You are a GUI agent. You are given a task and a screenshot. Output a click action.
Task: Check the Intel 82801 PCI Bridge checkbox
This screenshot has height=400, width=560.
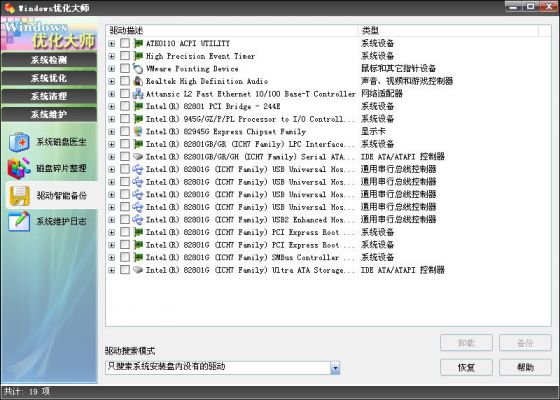coord(125,106)
